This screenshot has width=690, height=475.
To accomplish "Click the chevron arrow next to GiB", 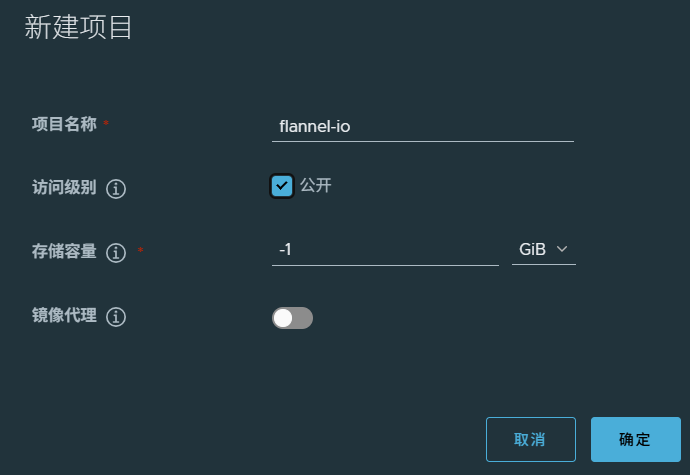I will pyautogui.click(x=562, y=249).
